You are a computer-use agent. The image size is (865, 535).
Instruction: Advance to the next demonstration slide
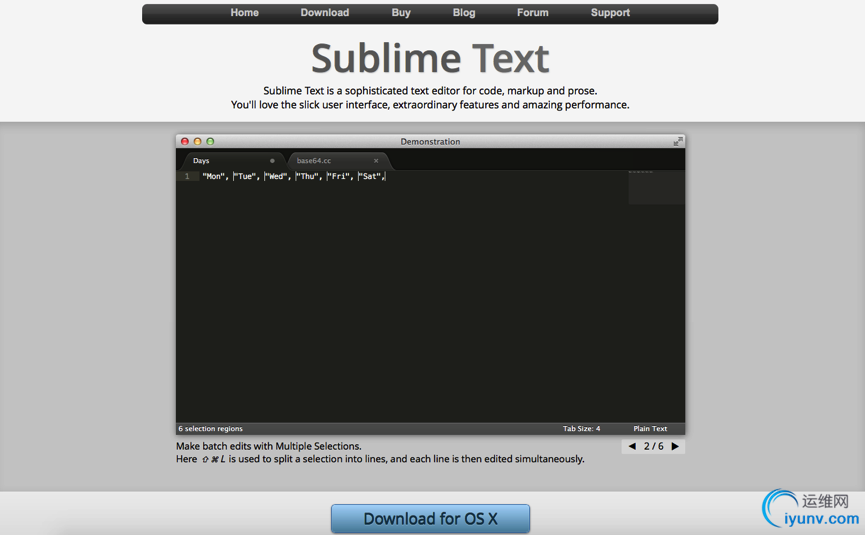tap(675, 446)
